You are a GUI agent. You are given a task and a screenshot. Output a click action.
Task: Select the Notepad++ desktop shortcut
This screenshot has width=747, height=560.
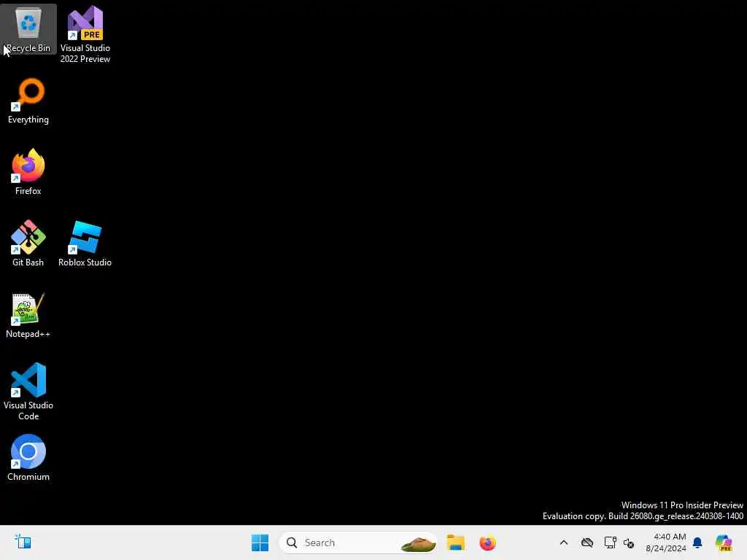(28, 315)
